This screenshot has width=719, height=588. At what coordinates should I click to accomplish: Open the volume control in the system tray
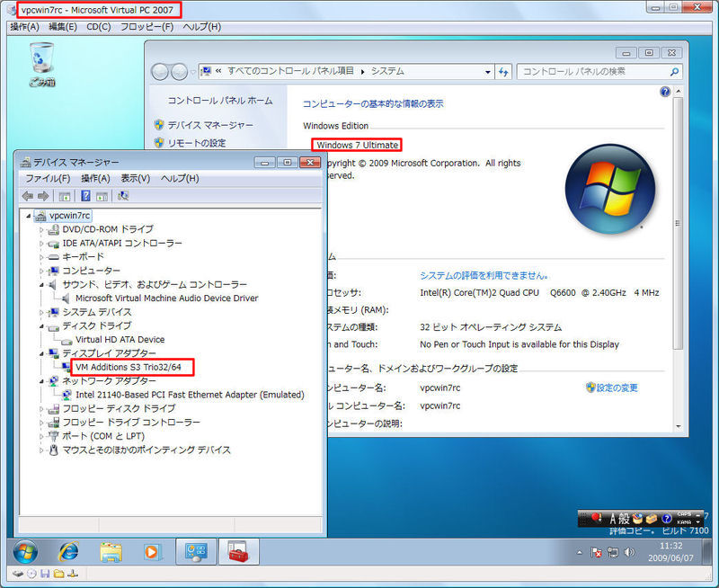[630, 552]
